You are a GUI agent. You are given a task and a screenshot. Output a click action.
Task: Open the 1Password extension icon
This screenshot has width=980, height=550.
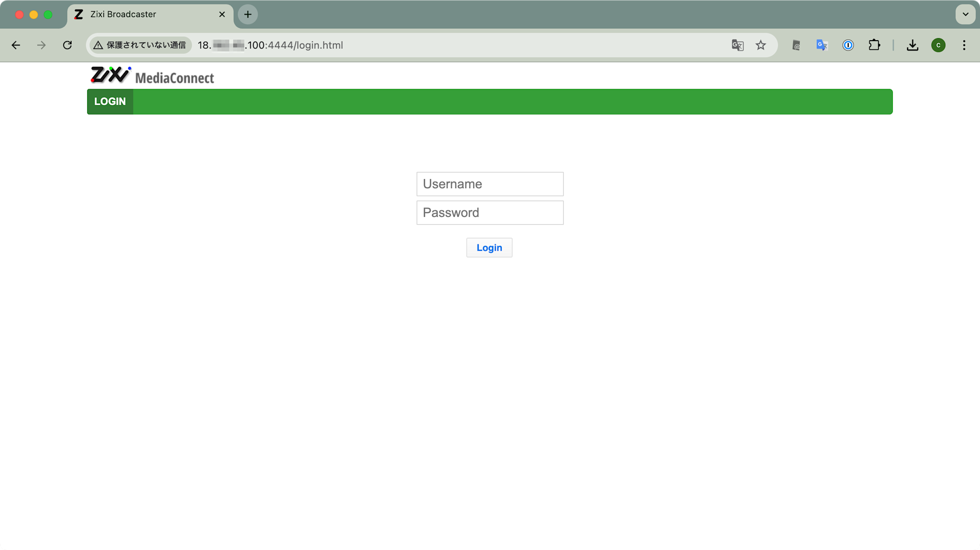[x=848, y=45]
